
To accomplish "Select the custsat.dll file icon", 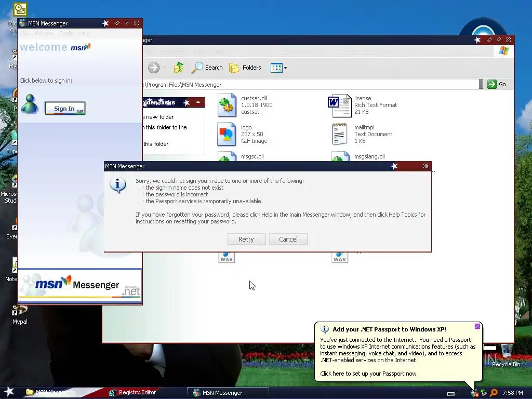I will coord(227,105).
